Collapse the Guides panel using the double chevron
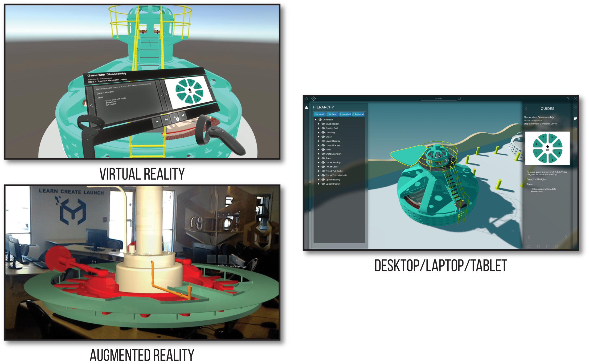This screenshot has width=589, height=364. coord(575,129)
